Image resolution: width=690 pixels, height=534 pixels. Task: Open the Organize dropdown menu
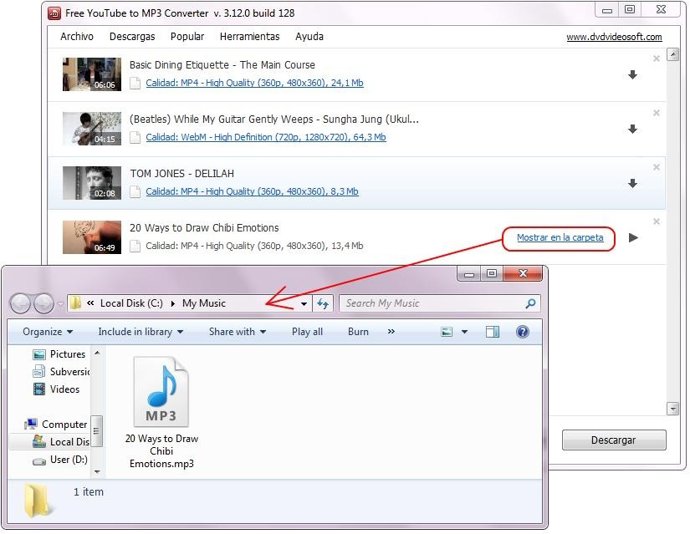point(48,332)
